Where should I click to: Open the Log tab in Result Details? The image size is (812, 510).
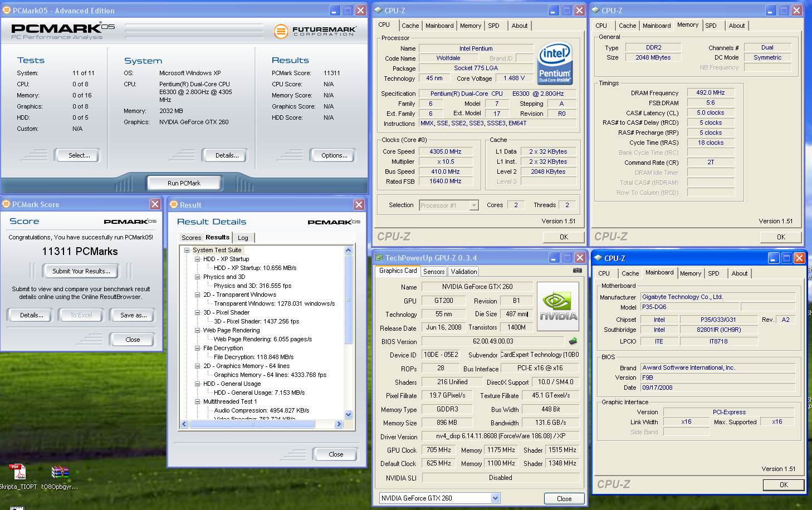click(x=243, y=238)
